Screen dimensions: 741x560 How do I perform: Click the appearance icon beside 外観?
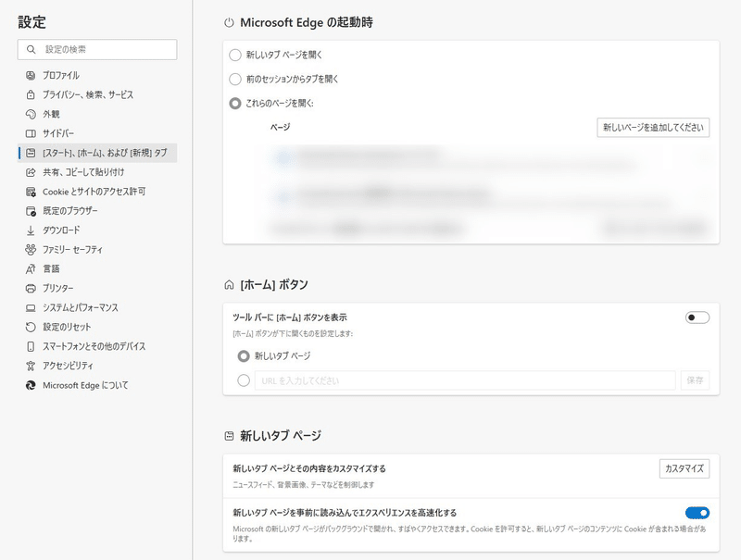(x=31, y=114)
